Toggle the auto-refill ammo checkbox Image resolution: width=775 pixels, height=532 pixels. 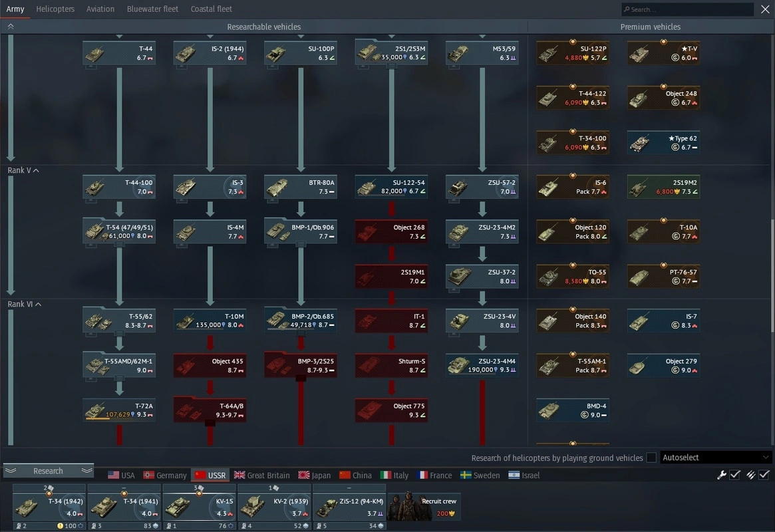(764, 475)
